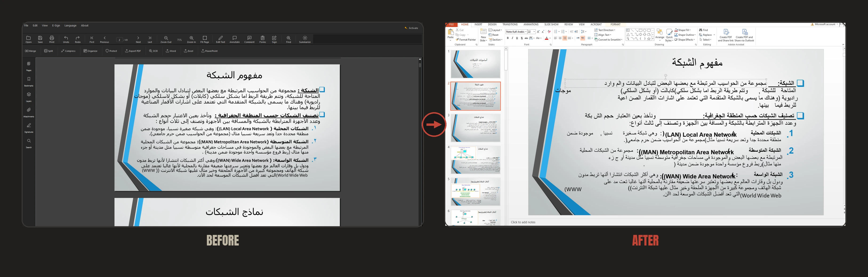The image size is (868, 277).
Task: Click the Compress button in the PDF editor
Action: (x=68, y=51)
